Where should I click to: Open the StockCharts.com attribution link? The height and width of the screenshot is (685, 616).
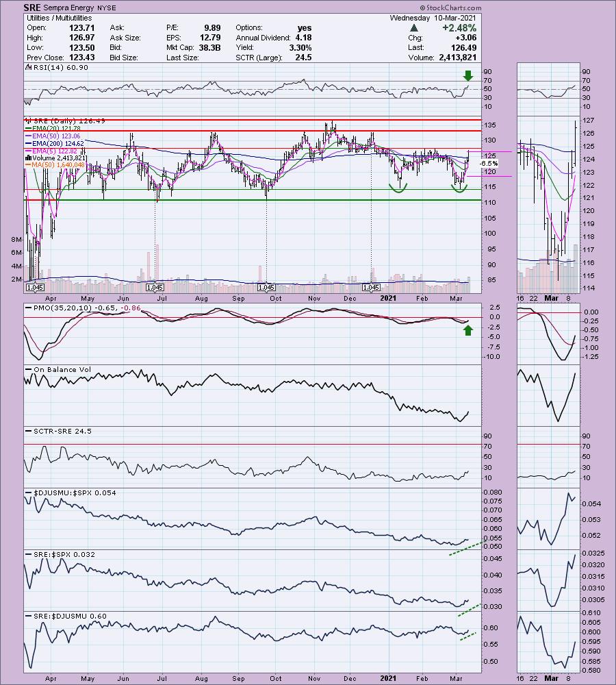pos(451,8)
